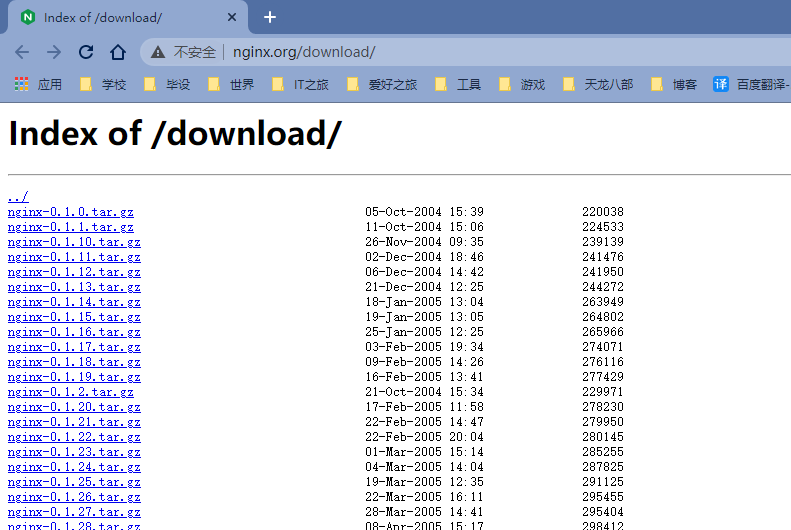Open the 工具 bookmark folder
The height and width of the screenshot is (530, 791).
[458, 84]
